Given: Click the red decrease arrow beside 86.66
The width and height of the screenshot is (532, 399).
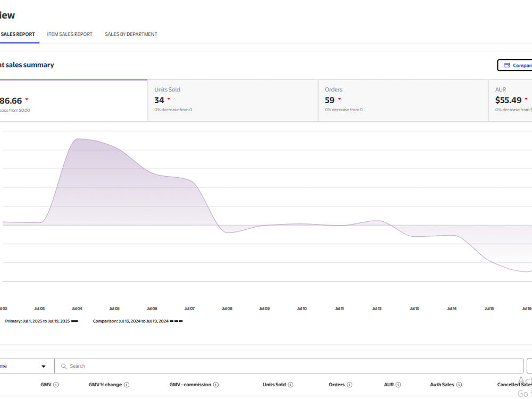Looking at the screenshot, I should [x=27, y=99].
